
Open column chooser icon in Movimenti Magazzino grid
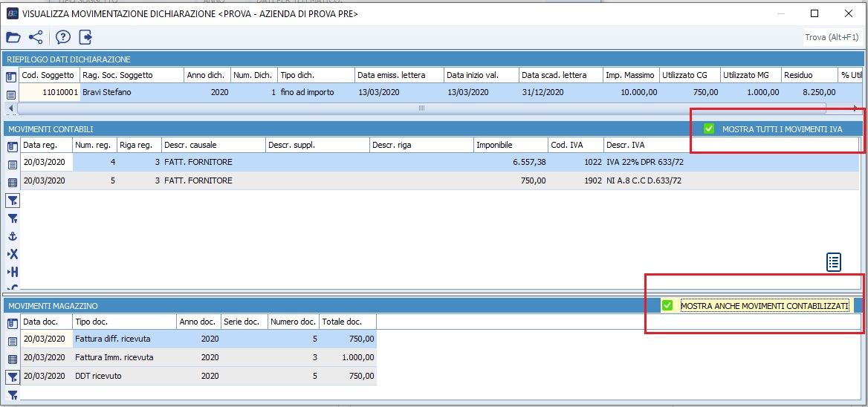pyautogui.click(x=12, y=324)
